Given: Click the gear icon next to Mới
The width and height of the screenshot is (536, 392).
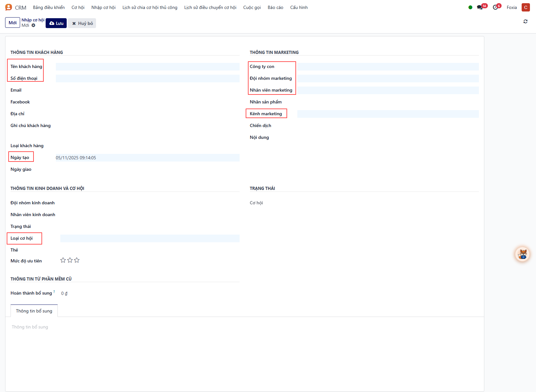Looking at the screenshot, I should click(33, 26).
